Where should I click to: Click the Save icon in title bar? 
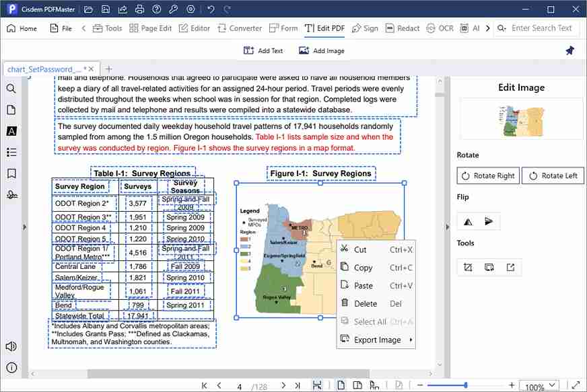click(x=106, y=9)
